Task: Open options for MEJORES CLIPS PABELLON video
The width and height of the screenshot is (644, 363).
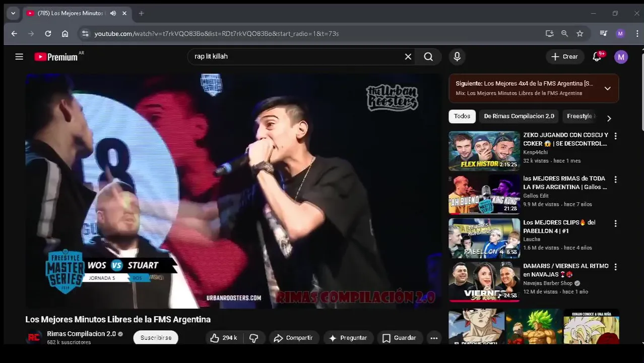Action: click(x=615, y=223)
